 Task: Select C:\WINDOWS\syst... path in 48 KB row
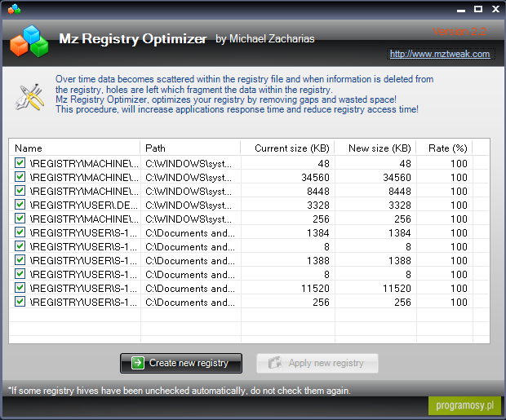click(x=189, y=164)
